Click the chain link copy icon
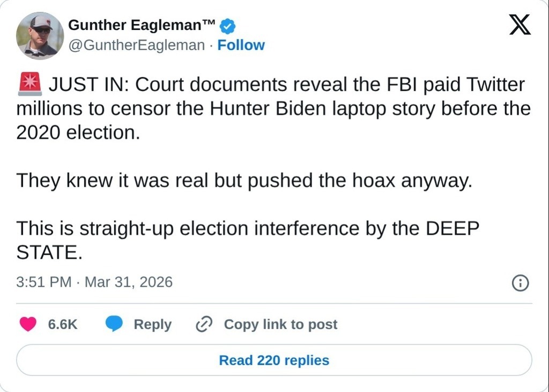 (x=204, y=324)
